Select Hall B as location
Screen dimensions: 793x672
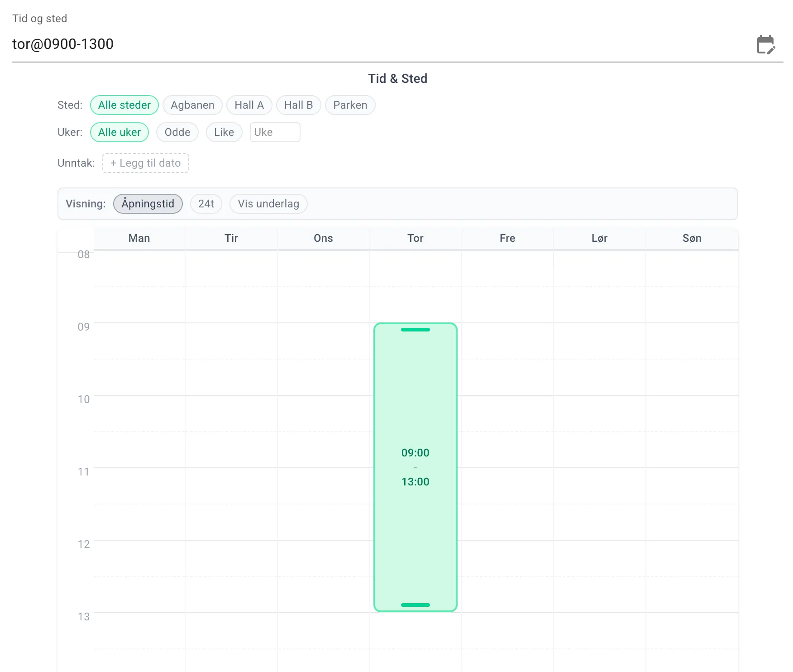(x=298, y=105)
